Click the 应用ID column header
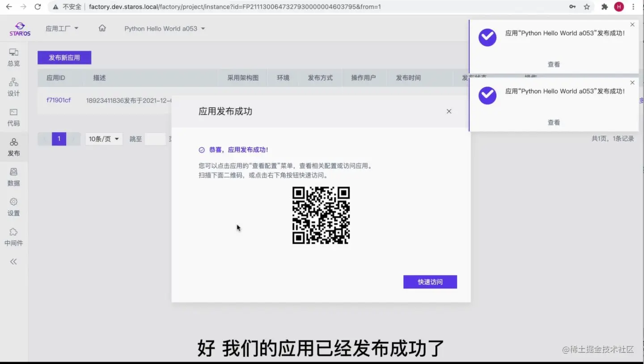This screenshot has height=364, width=644. point(56,78)
